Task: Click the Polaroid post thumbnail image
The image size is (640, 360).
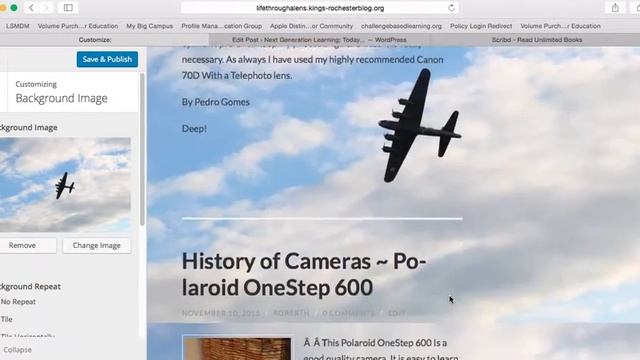Action: click(x=237, y=349)
